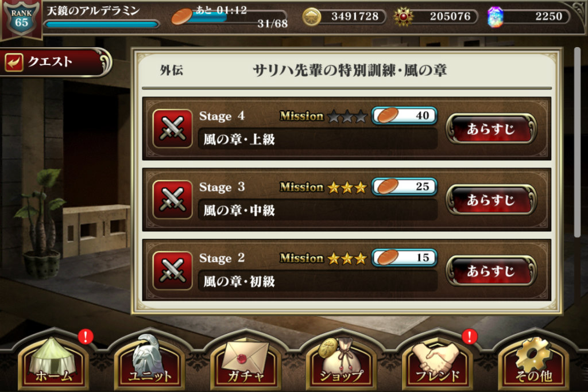Show あらすじ for Stage 3
The image size is (588, 392).
(x=491, y=200)
